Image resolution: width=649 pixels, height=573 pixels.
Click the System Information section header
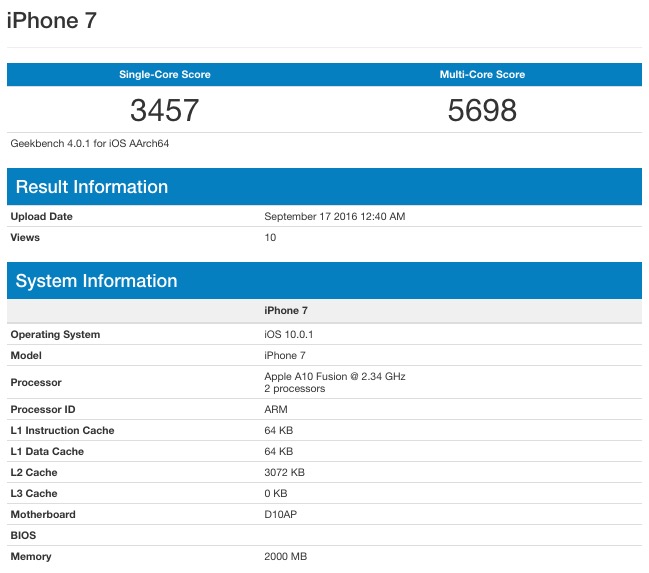coord(96,281)
